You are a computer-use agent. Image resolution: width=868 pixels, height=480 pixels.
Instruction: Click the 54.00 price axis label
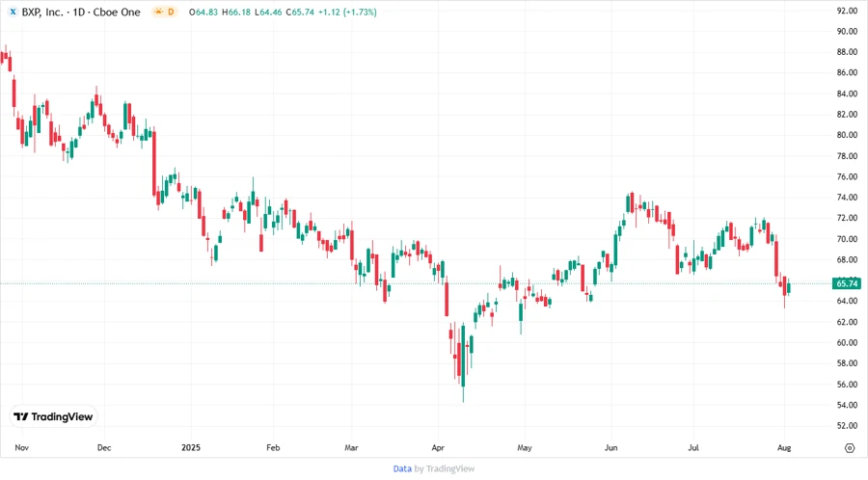click(x=847, y=405)
